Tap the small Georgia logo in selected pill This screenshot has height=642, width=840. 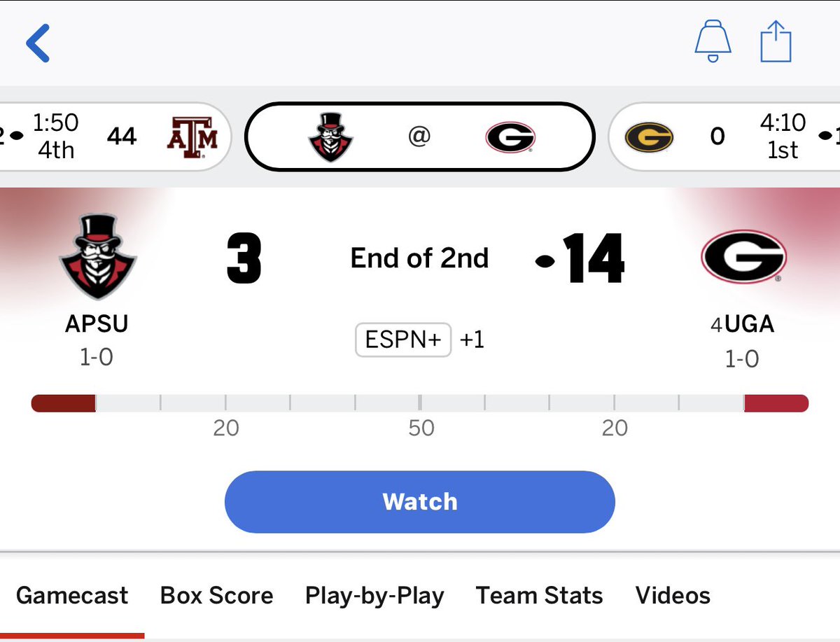click(x=510, y=137)
